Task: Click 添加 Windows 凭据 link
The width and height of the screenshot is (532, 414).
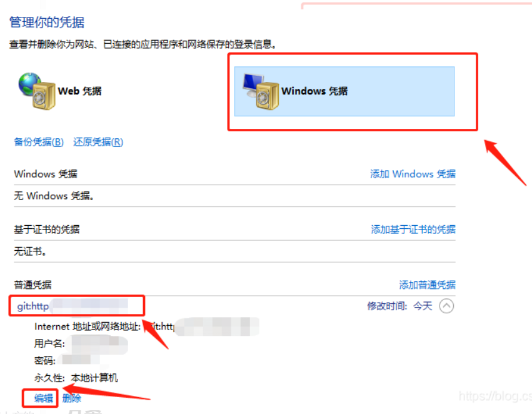Action: pyautogui.click(x=413, y=174)
